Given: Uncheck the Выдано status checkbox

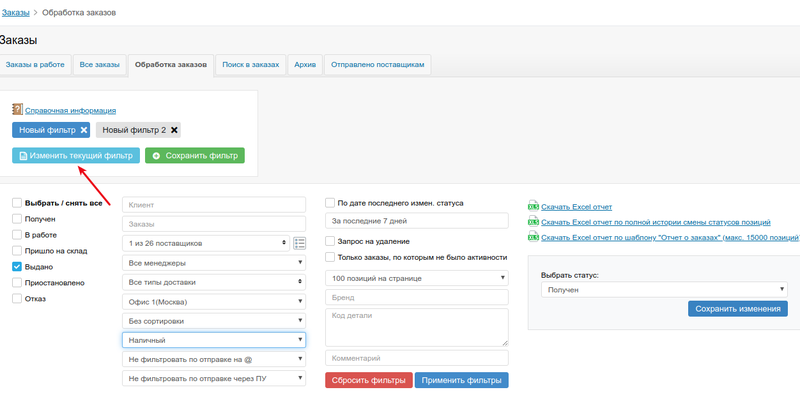Looking at the screenshot, I should (x=17, y=267).
